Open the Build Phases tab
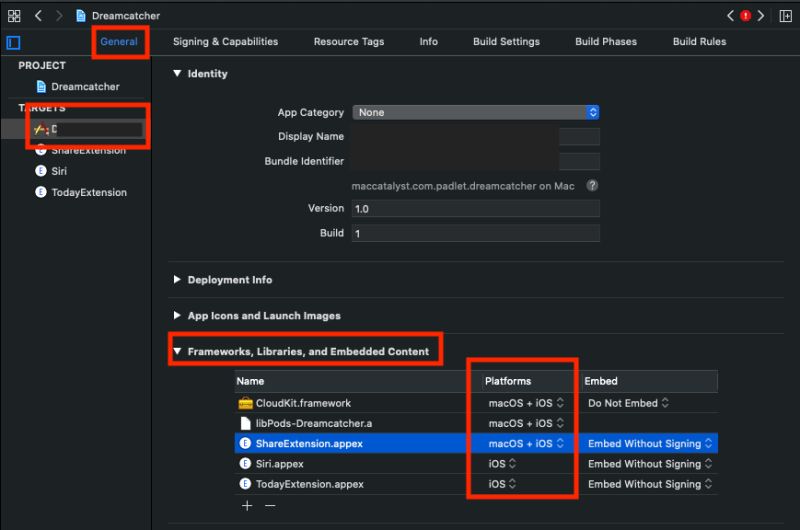800x530 pixels. 606,42
